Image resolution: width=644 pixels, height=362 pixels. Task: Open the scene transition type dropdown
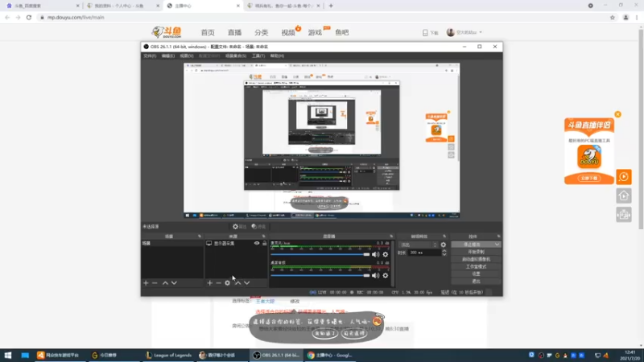click(418, 245)
